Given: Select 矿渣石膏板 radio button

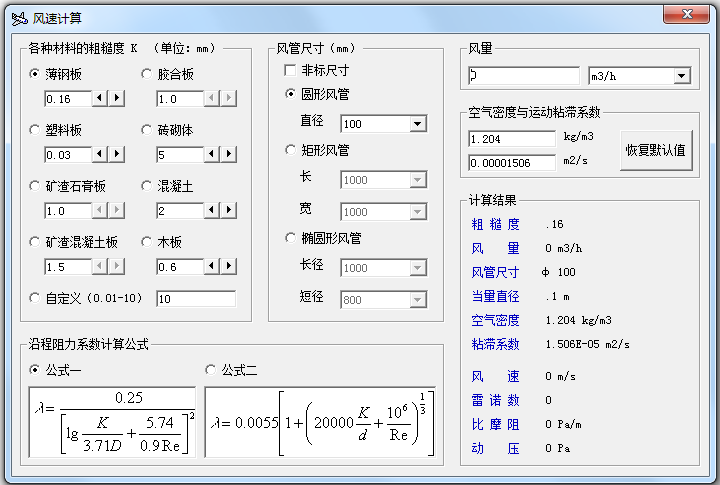Looking at the screenshot, I should (34, 186).
